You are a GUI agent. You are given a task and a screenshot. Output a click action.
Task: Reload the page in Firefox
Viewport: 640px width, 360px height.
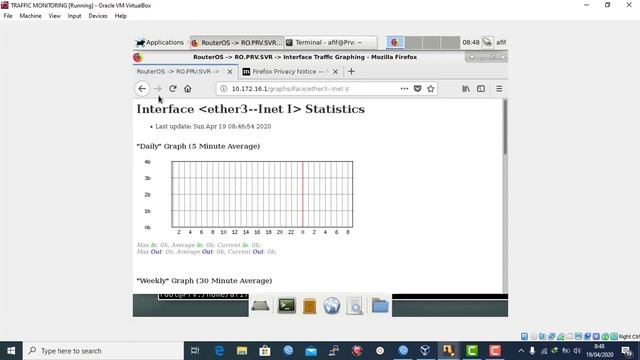coord(173,89)
